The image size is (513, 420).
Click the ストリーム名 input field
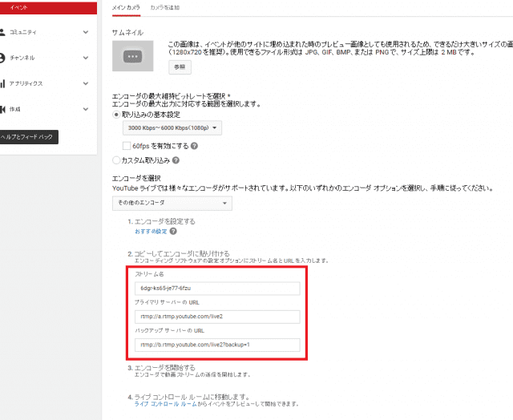pyautogui.click(x=217, y=289)
